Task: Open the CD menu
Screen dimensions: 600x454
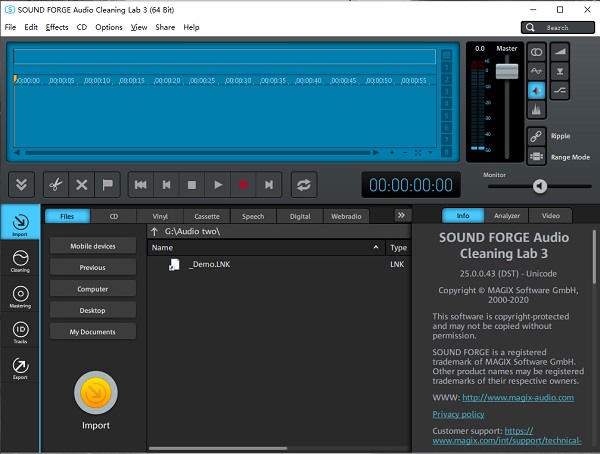Action: pos(82,27)
